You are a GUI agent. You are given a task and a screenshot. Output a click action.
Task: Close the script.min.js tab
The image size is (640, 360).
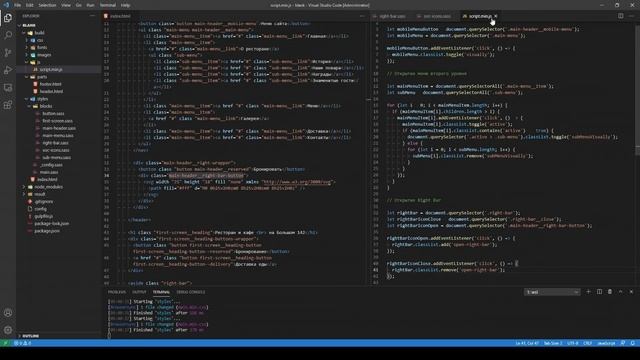tap(496, 16)
